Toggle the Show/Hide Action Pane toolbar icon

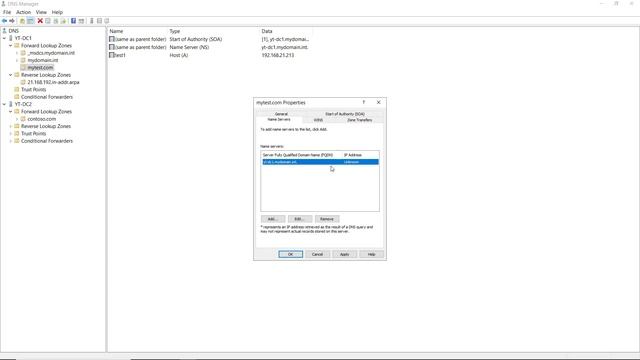coord(81,21)
